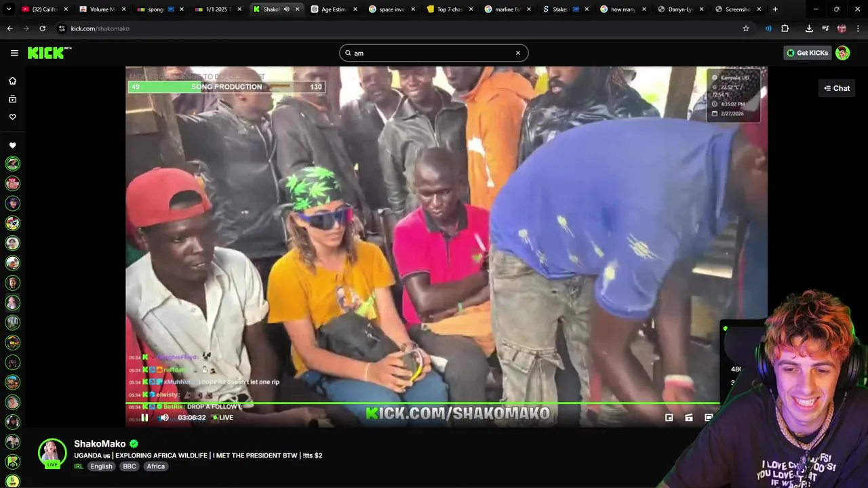Screen dimensions: 868x488
Task: Go to Kick home via logo
Action: (49, 53)
